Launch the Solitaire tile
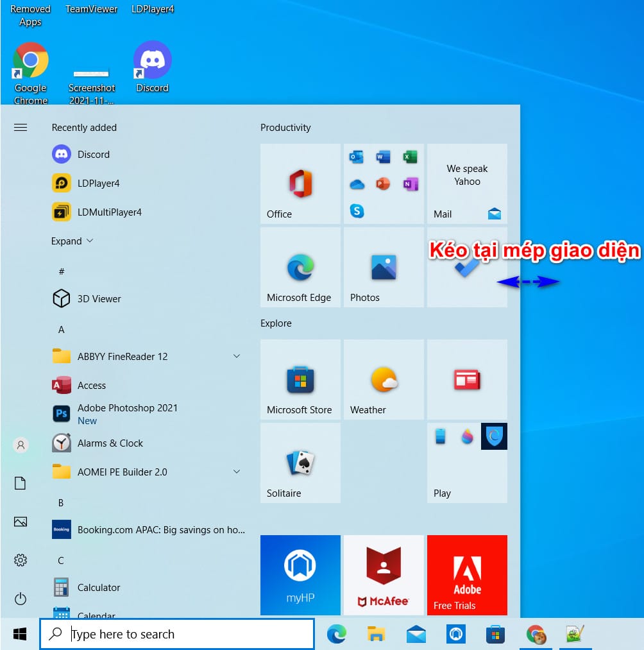The height and width of the screenshot is (650, 644). pyautogui.click(x=300, y=463)
